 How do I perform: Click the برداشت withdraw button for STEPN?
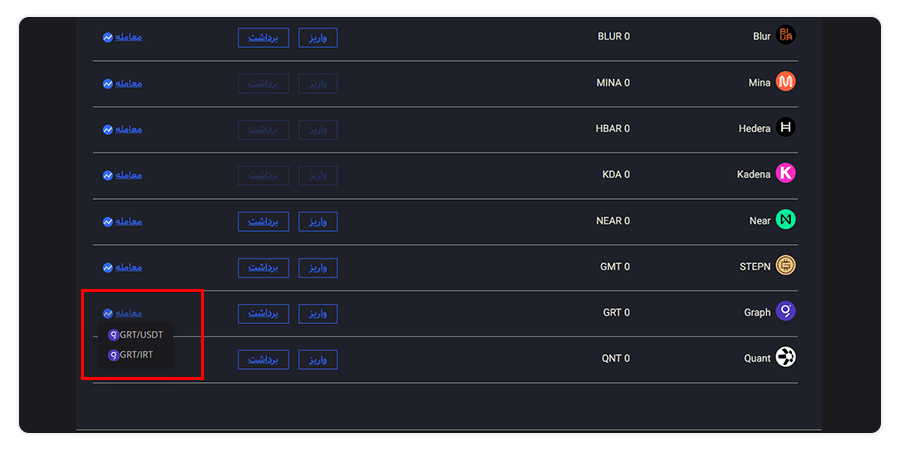pos(263,268)
